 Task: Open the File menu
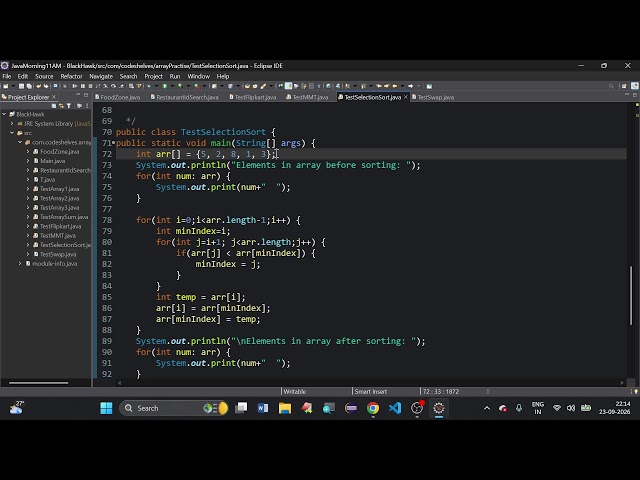[7, 76]
